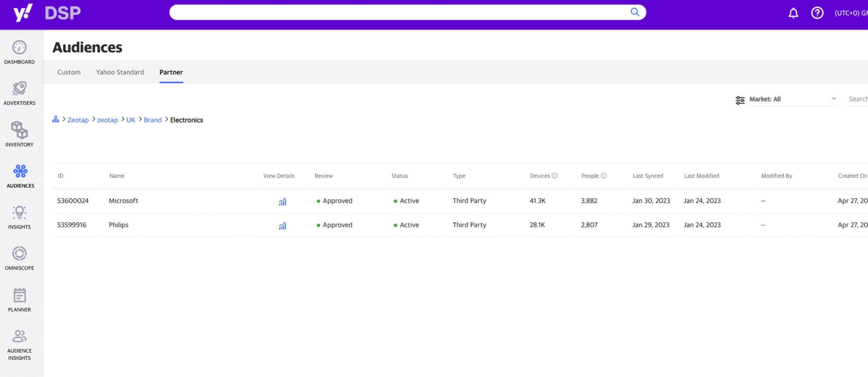
Task: Click the 3,882 people value
Action: (x=589, y=201)
